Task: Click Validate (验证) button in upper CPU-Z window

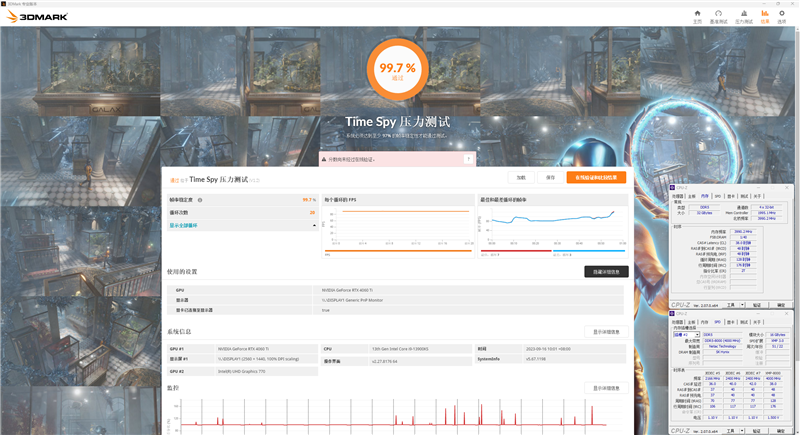Action: tap(757, 305)
